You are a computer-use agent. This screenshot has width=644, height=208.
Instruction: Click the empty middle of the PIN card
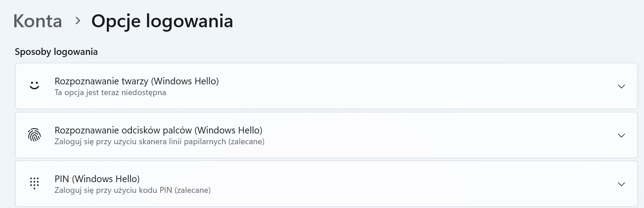[x=402, y=184]
